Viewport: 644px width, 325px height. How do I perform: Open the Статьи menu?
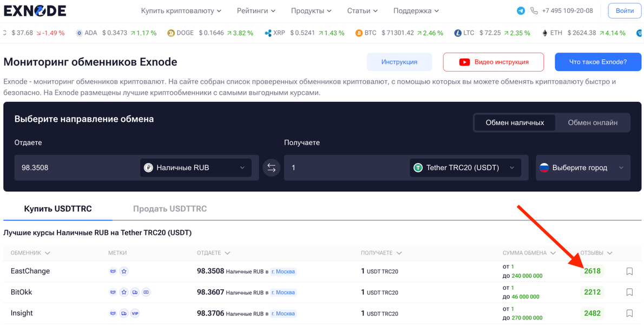(363, 11)
